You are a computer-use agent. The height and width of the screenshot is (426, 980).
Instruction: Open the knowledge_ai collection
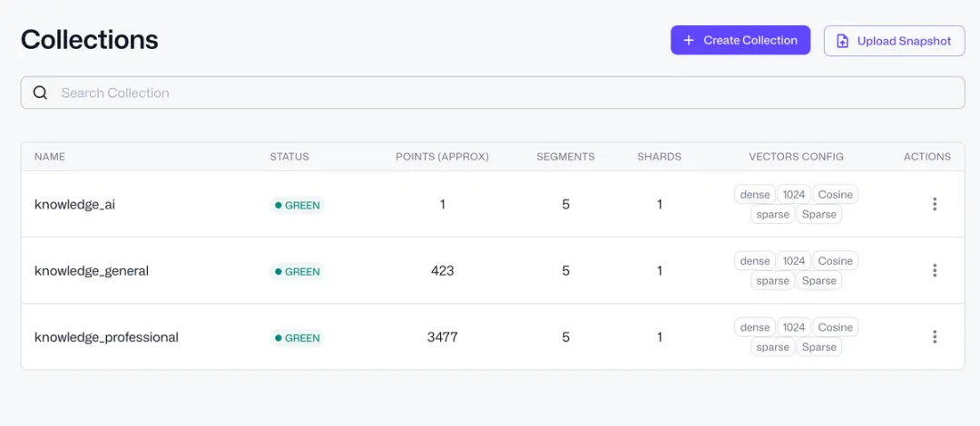click(x=74, y=205)
